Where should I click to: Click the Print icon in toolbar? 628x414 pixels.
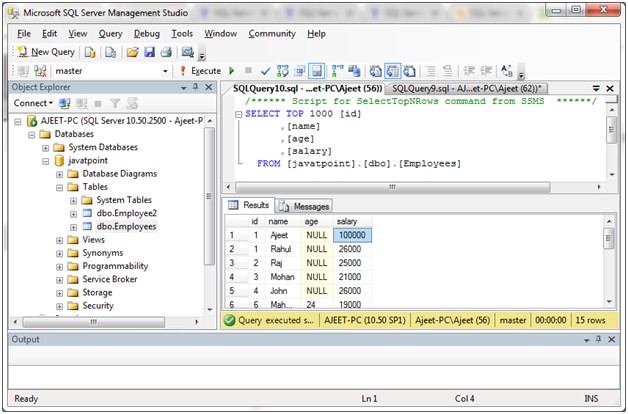(x=166, y=52)
